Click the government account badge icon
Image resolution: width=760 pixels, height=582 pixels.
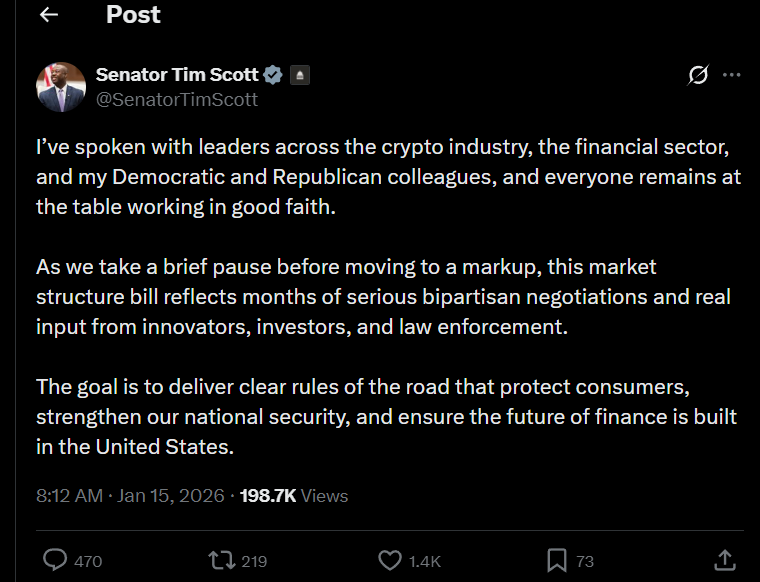[300, 75]
